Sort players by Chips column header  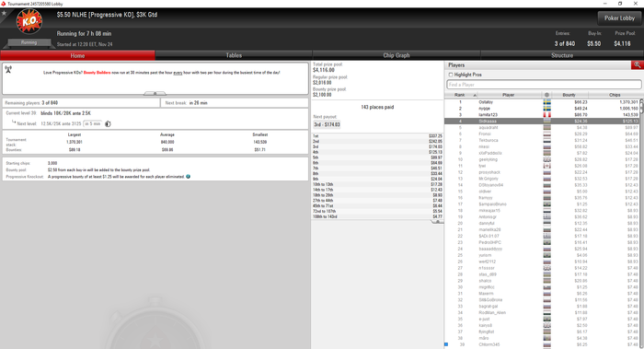point(615,95)
